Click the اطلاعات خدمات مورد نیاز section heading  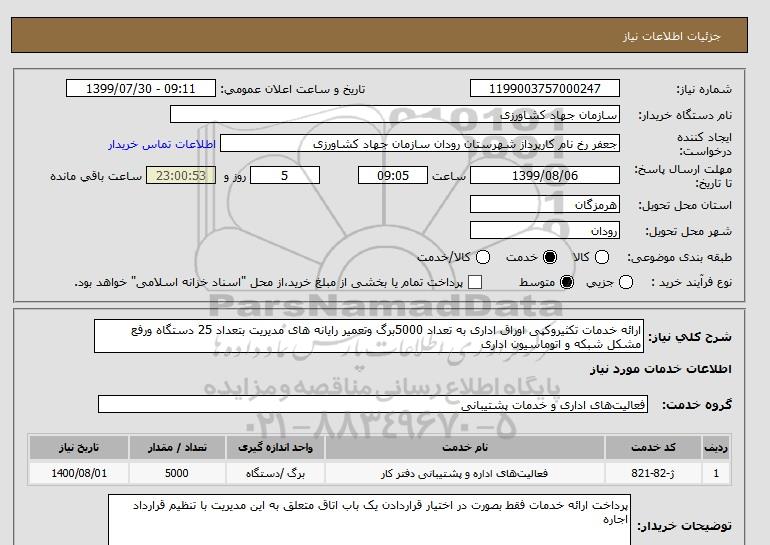pyautogui.click(x=660, y=369)
